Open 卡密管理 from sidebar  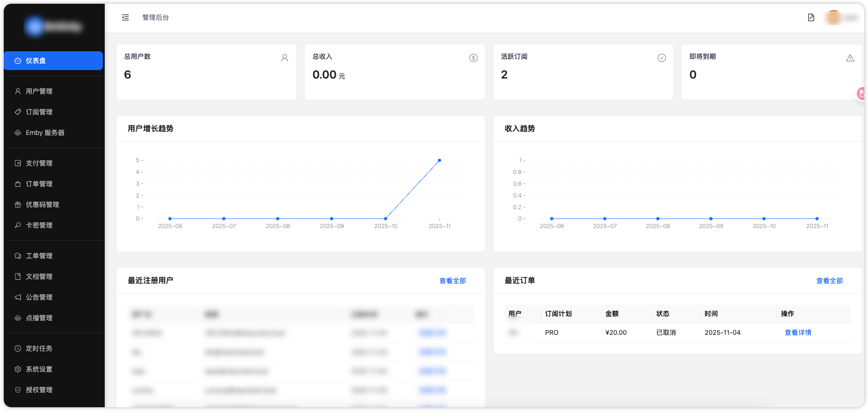point(39,225)
